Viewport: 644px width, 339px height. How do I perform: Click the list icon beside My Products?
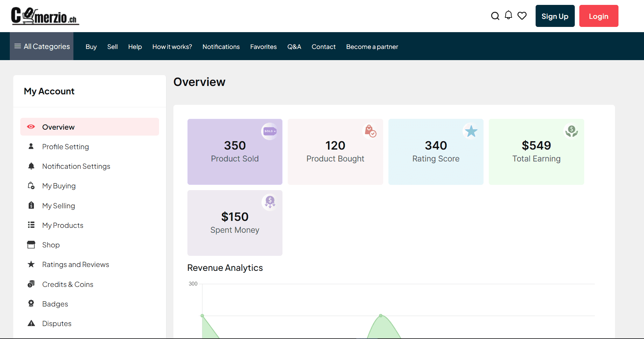(31, 225)
